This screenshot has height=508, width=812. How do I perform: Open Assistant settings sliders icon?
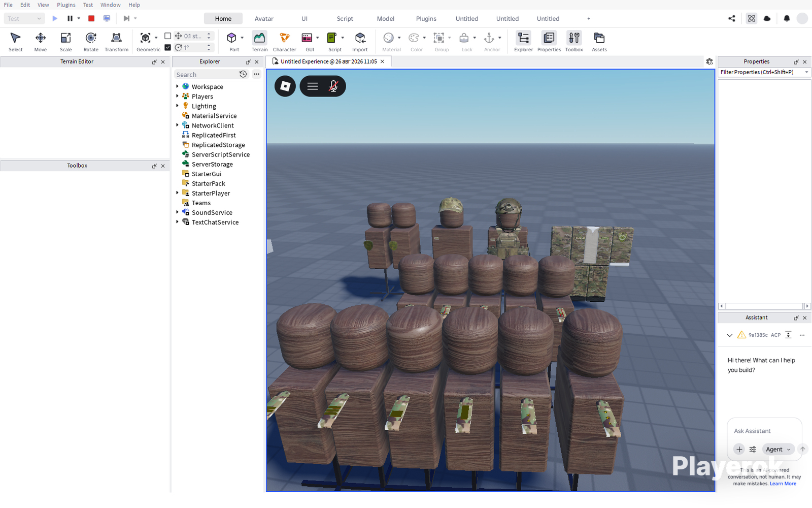coord(753,449)
